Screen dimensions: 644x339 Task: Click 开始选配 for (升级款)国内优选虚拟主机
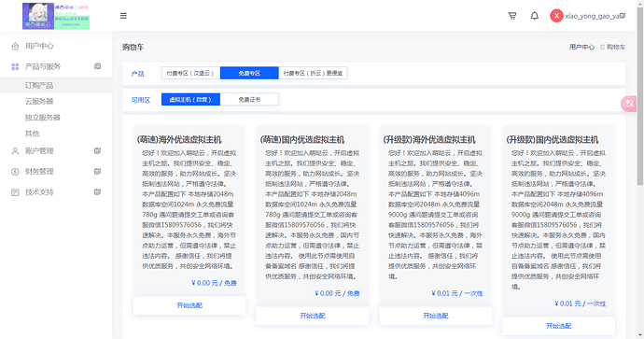pos(558,326)
